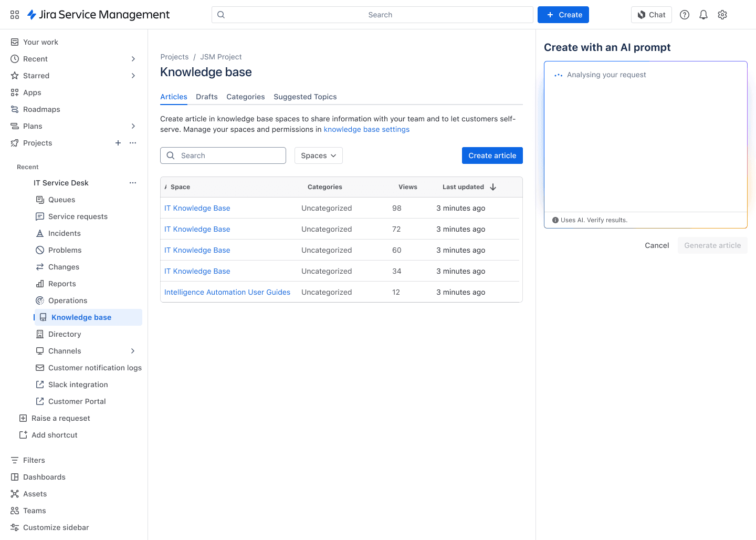This screenshot has height=540, width=756.
Task: Click the blue Create button
Action: tap(563, 15)
